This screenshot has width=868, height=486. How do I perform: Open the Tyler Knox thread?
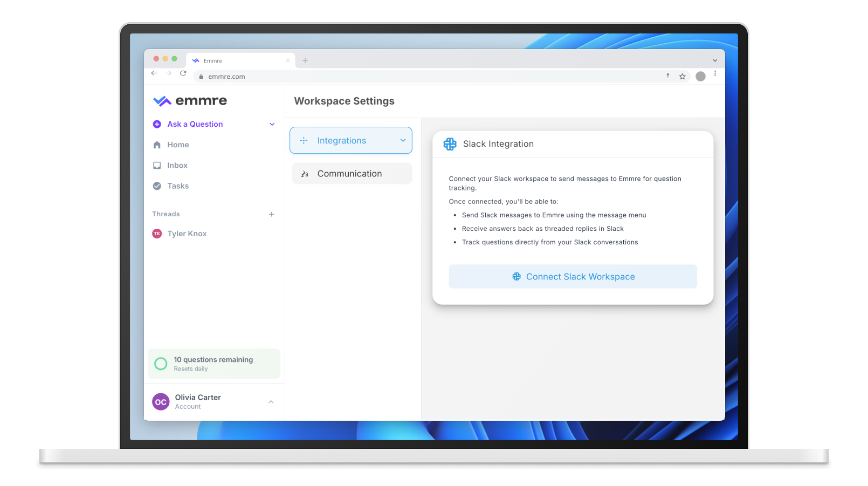coord(187,234)
